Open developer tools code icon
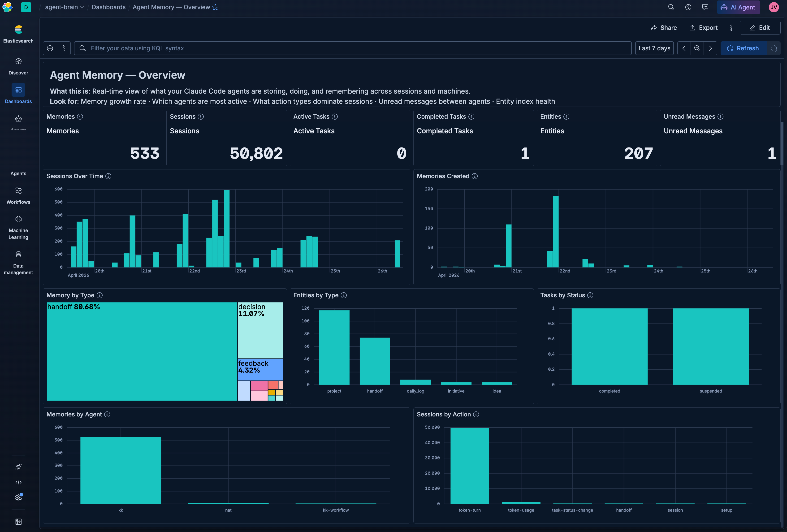The image size is (787, 532). point(18,482)
